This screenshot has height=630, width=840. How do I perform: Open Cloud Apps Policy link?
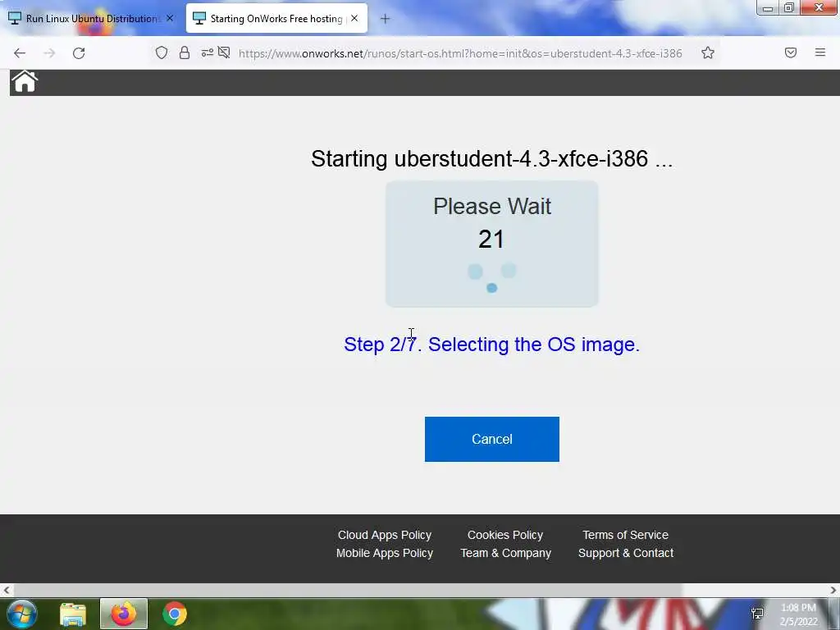point(384,535)
